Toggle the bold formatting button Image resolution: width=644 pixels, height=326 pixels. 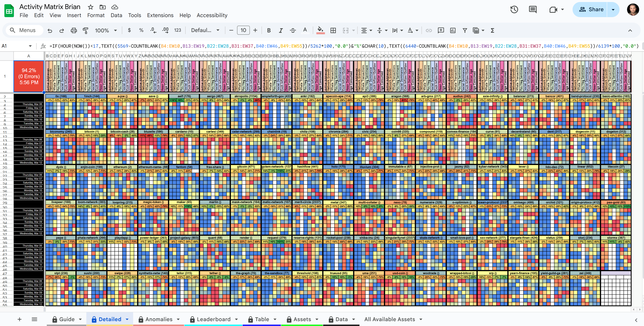click(x=269, y=30)
